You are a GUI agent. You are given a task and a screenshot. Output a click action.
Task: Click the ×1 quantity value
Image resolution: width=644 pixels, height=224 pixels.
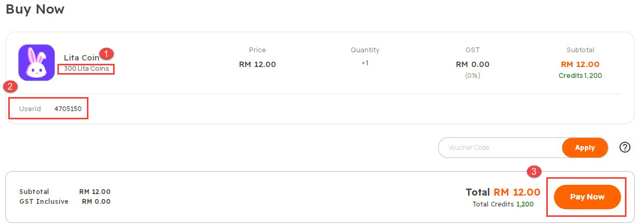tap(365, 63)
